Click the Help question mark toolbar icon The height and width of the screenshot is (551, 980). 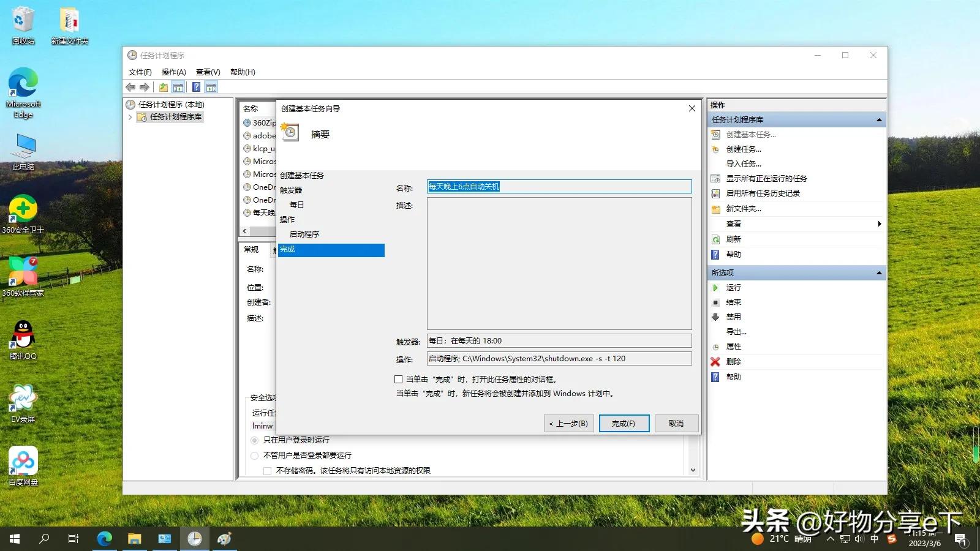coord(195,87)
